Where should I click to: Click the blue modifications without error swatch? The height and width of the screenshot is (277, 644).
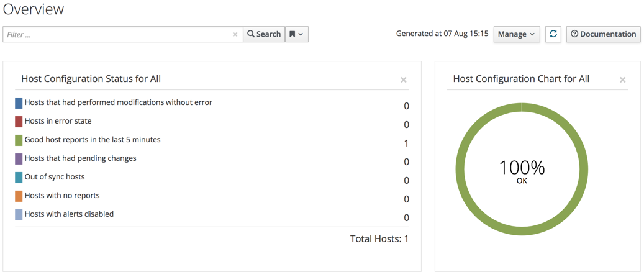point(19,103)
